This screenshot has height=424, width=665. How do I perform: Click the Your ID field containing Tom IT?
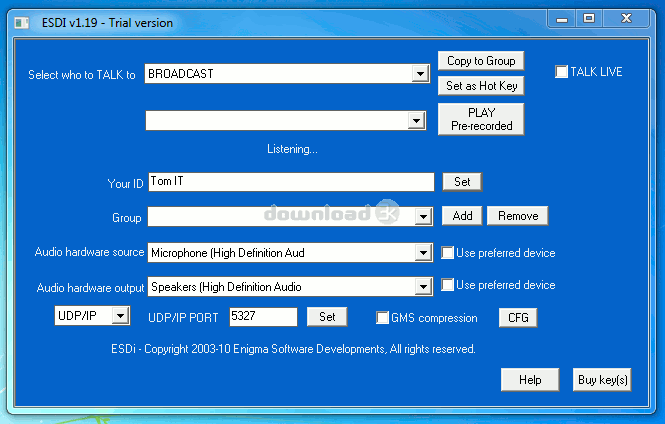point(291,182)
